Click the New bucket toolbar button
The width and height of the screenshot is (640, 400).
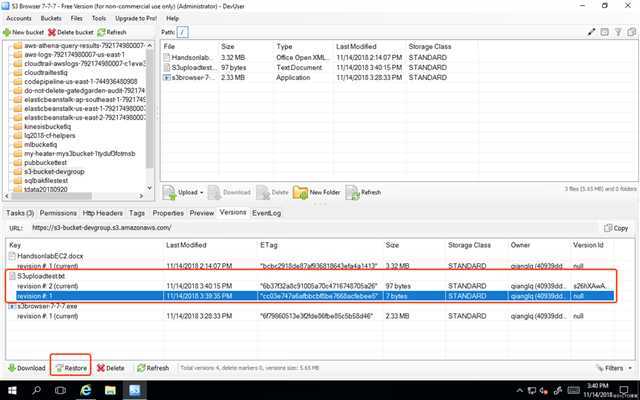[x=23, y=32]
